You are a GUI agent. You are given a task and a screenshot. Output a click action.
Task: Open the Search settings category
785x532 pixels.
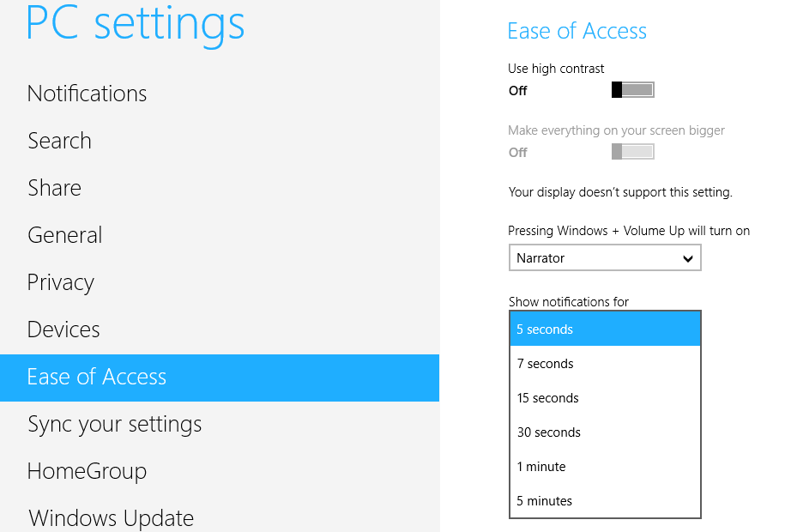pyautogui.click(x=59, y=141)
